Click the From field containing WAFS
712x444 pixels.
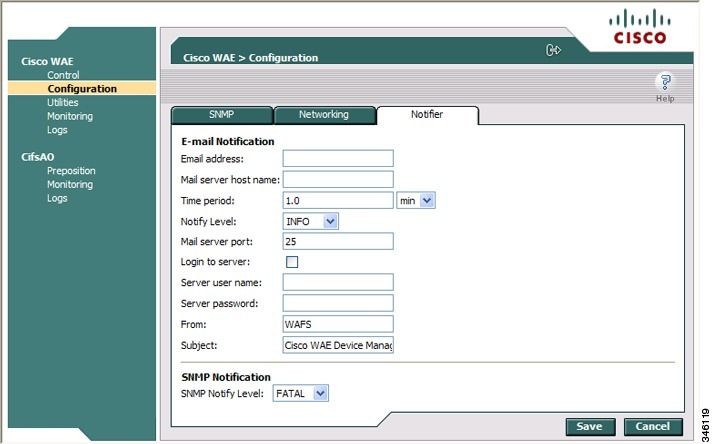[338, 324]
